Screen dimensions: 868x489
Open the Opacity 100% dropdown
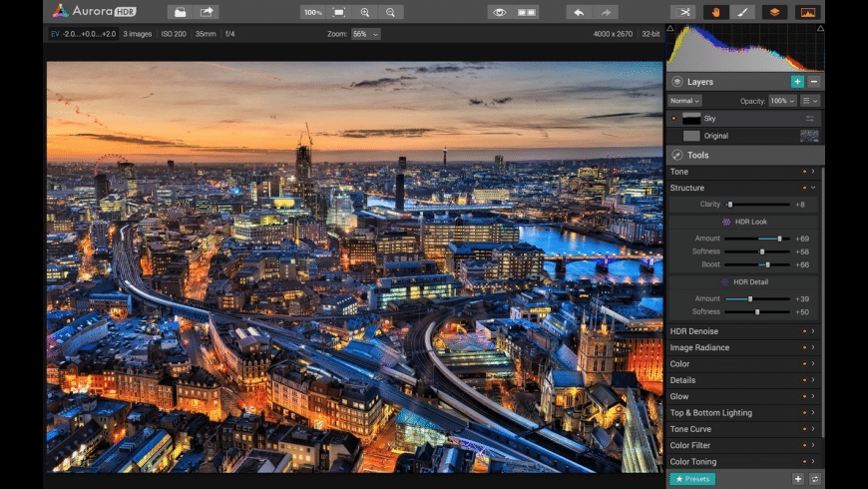coord(783,101)
